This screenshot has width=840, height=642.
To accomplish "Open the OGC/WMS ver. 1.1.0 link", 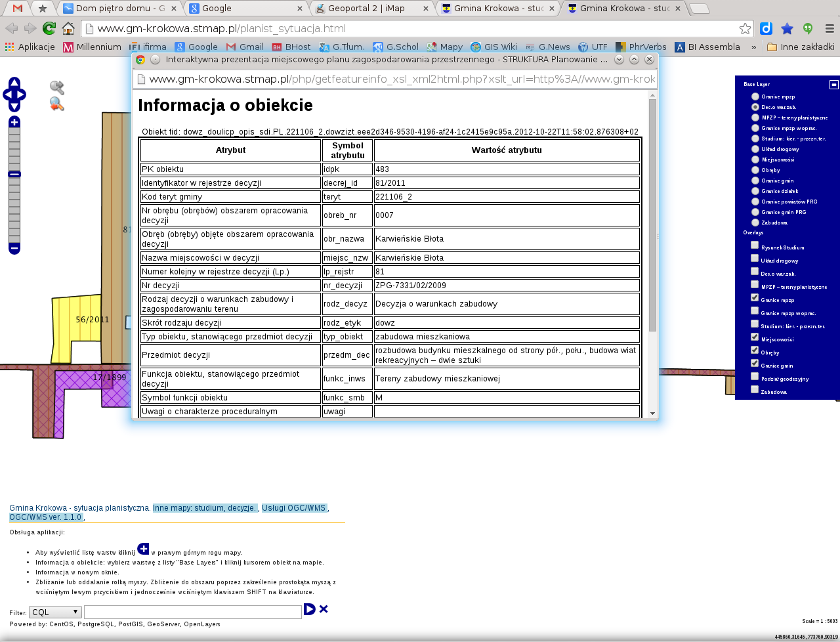I will 45,517.
